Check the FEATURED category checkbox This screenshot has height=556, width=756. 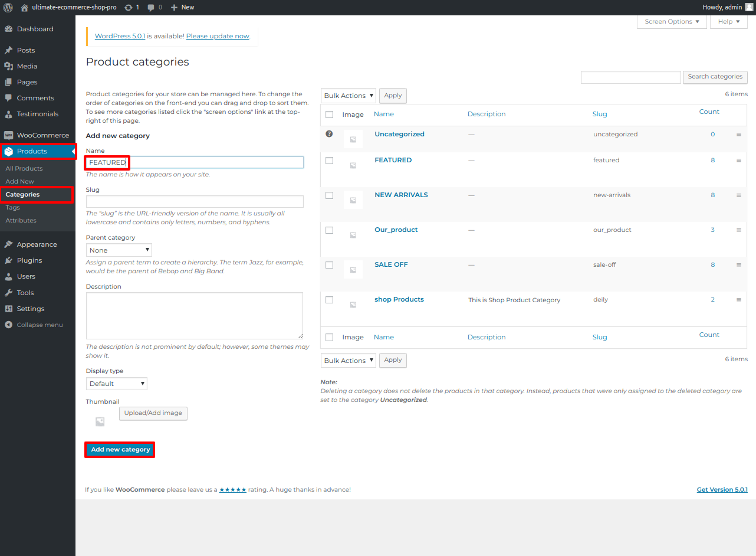coord(329,161)
